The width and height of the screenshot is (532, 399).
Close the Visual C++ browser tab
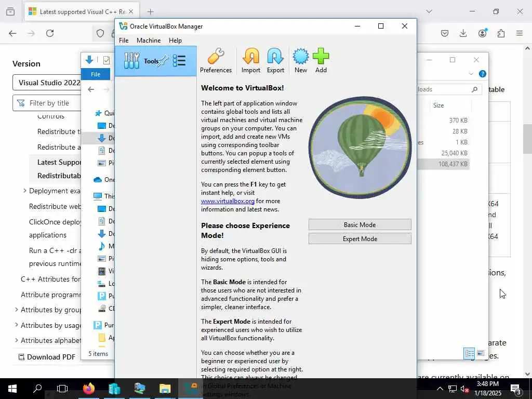coord(131,12)
